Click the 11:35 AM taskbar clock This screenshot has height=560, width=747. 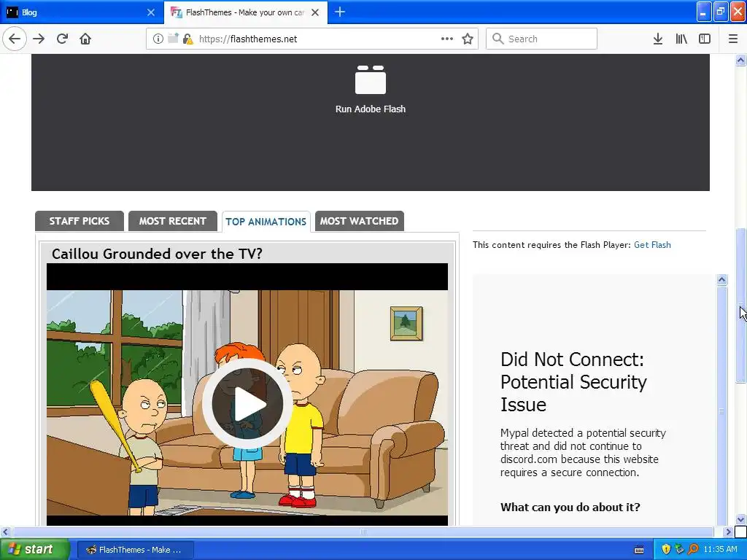click(x=720, y=549)
